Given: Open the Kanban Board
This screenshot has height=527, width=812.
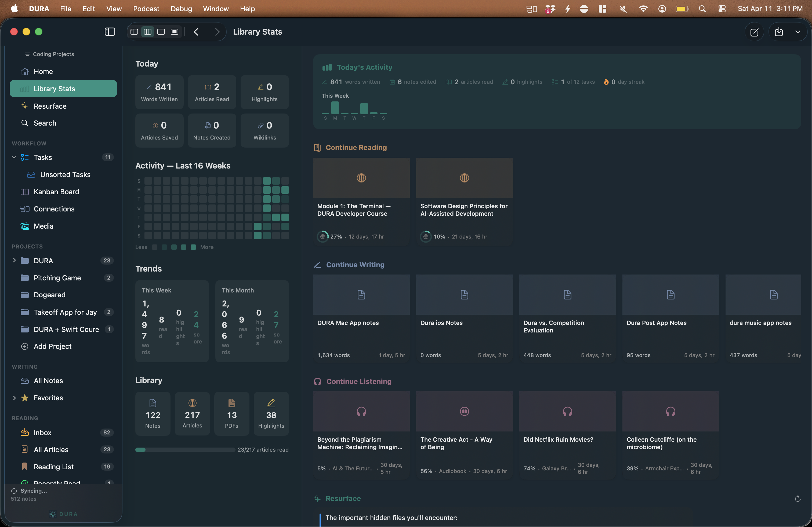Looking at the screenshot, I should [x=63, y=192].
